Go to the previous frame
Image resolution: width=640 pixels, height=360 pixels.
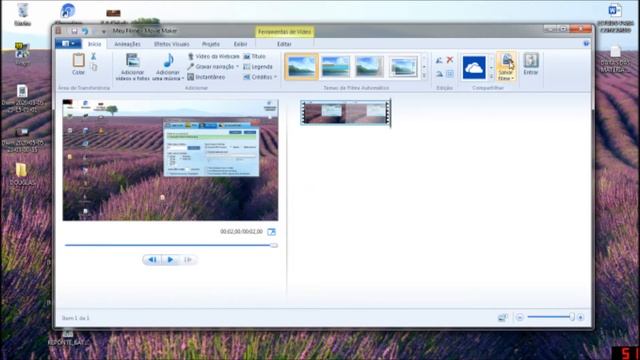(152, 260)
